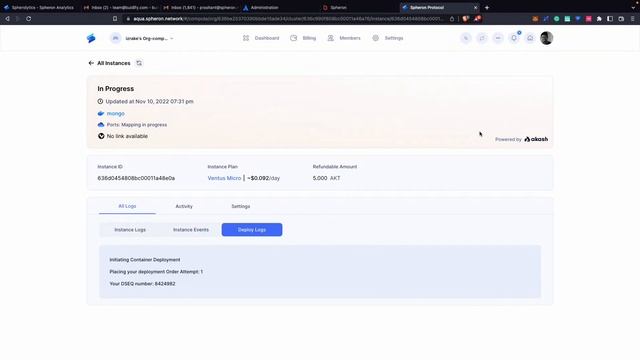Reload the page with browser refresh

29,18
